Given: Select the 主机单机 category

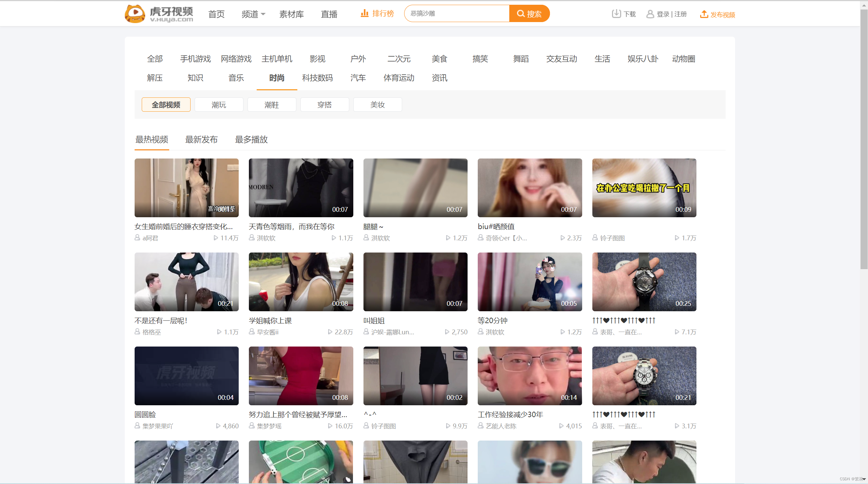Looking at the screenshot, I should click(277, 59).
